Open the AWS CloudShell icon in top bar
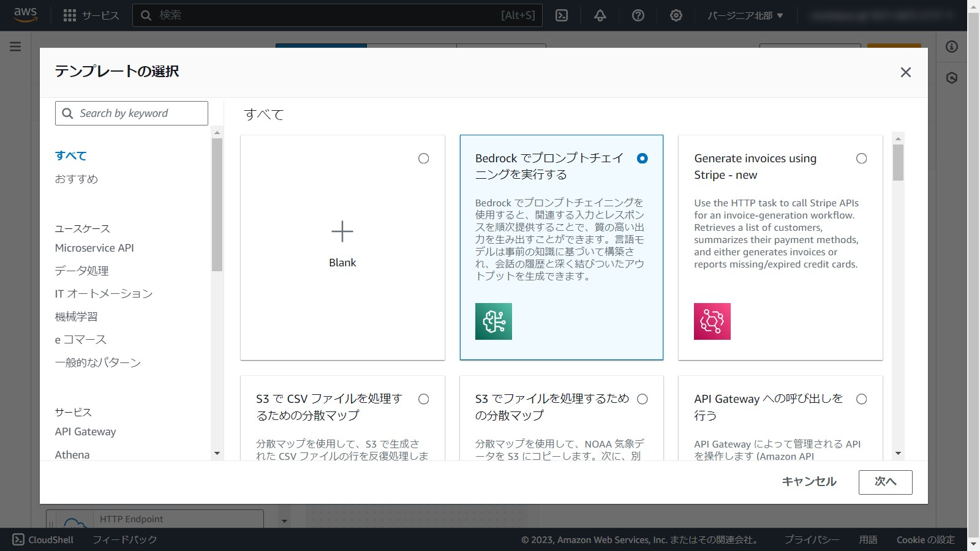 (562, 15)
